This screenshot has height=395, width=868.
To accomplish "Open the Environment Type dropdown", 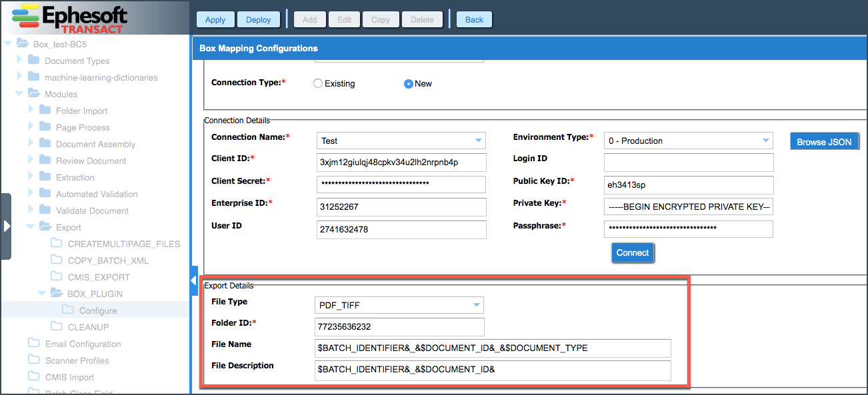I will click(x=765, y=141).
